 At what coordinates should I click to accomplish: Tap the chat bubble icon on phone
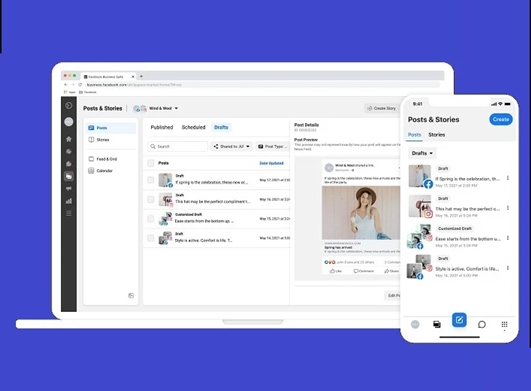pos(482,324)
